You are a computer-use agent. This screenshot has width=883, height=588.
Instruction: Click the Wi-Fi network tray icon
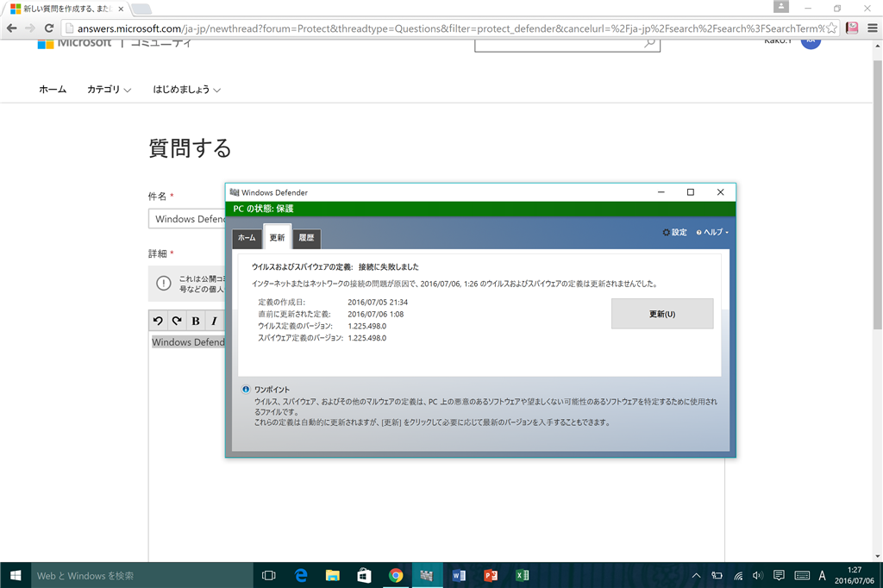738,576
